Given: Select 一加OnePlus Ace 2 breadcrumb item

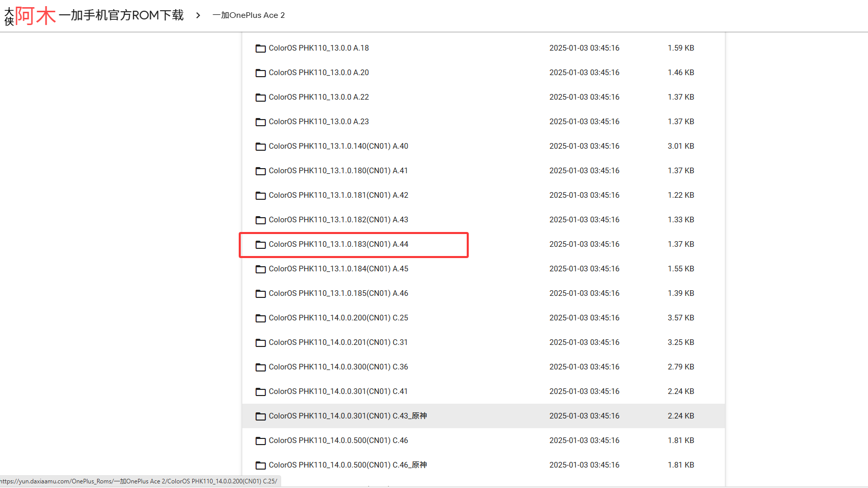Looking at the screenshot, I should (249, 15).
